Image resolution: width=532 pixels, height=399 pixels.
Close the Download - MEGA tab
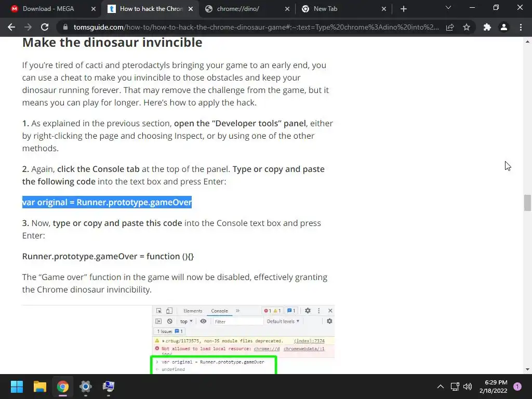pos(94,9)
